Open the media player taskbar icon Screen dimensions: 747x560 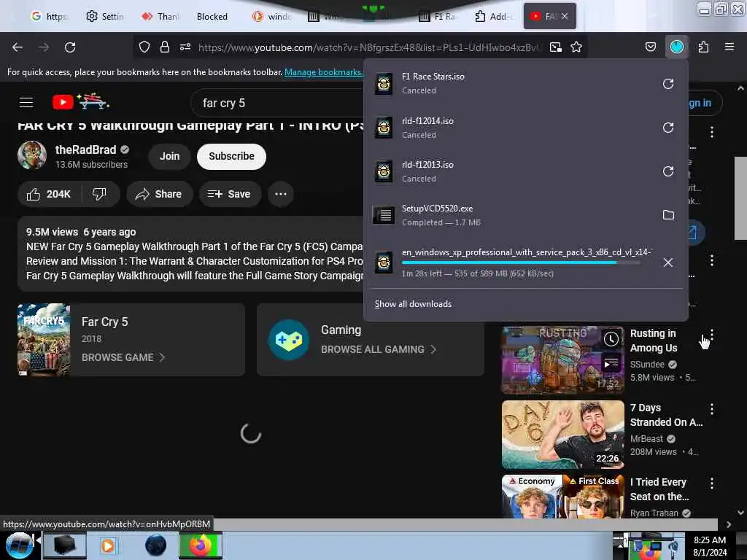pos(108,545)
